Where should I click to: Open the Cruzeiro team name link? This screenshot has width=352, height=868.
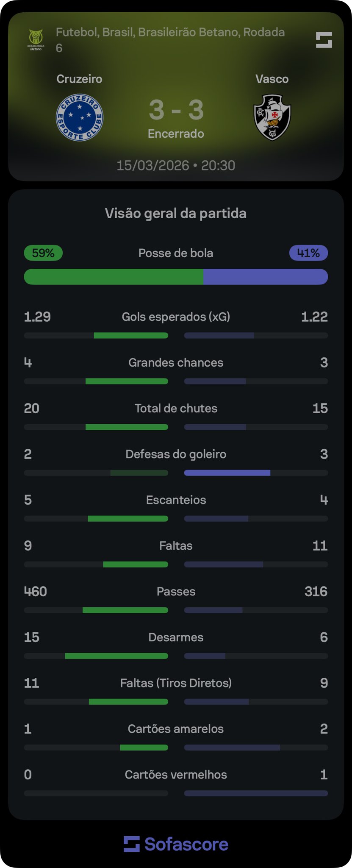(x=79, y=79)
